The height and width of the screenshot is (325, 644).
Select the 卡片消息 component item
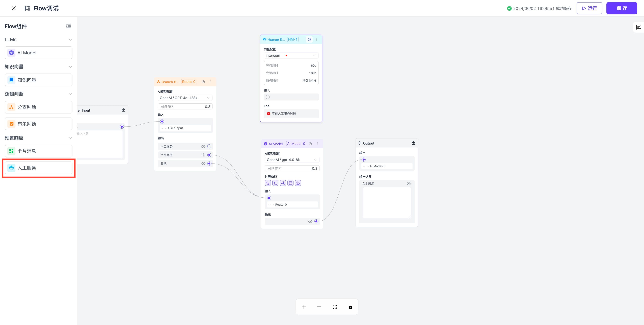39,151
